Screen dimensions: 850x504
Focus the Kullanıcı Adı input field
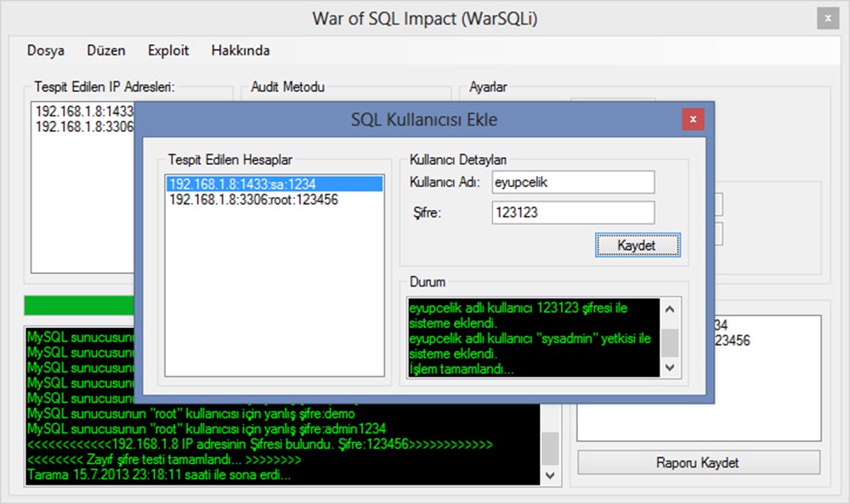[x=573, y=182]
